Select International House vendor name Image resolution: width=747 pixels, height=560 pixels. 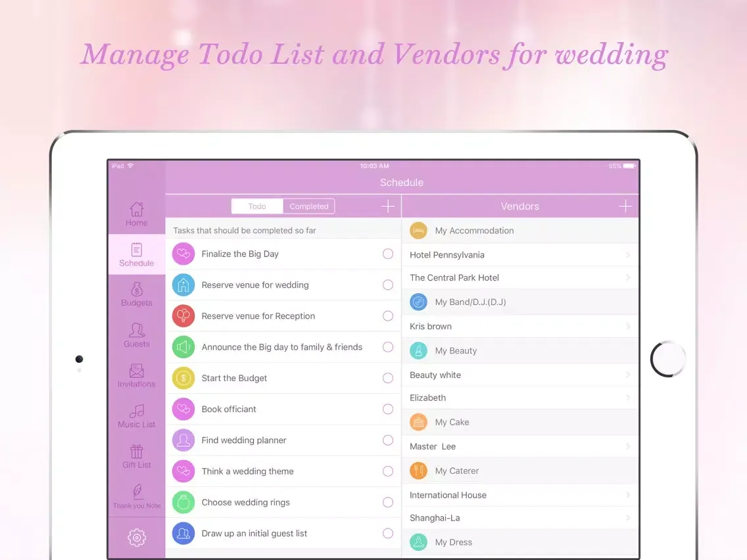pyautogui.click(x=448, y=495)
